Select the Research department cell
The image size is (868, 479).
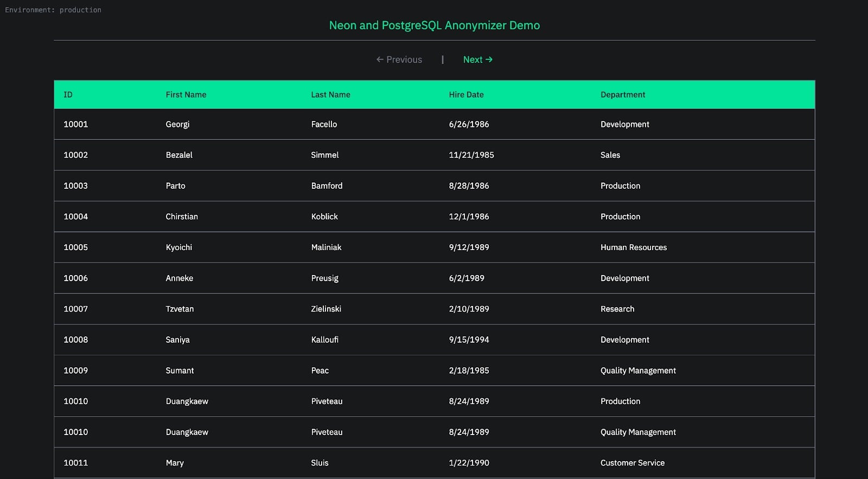coord(617,309)
